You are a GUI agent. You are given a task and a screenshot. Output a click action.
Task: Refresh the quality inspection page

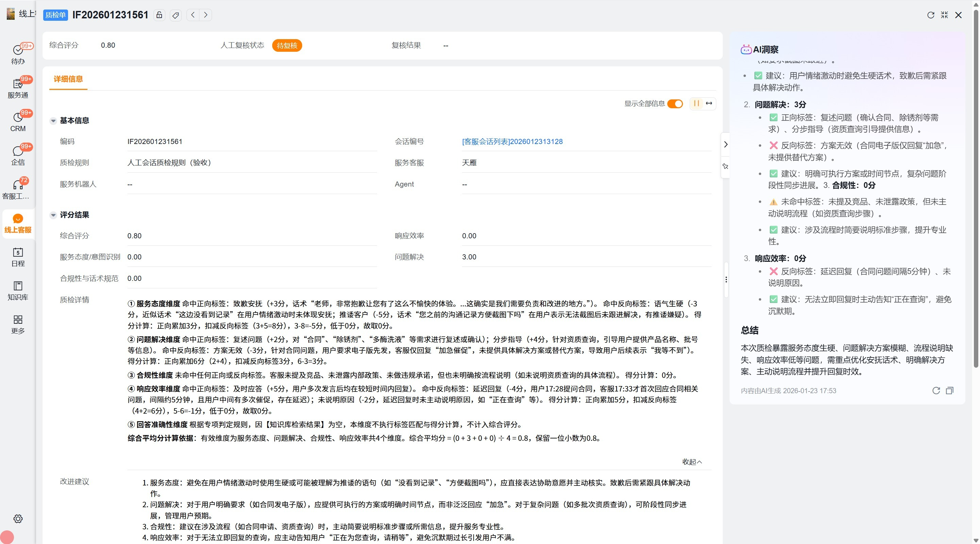pos(931,15)
